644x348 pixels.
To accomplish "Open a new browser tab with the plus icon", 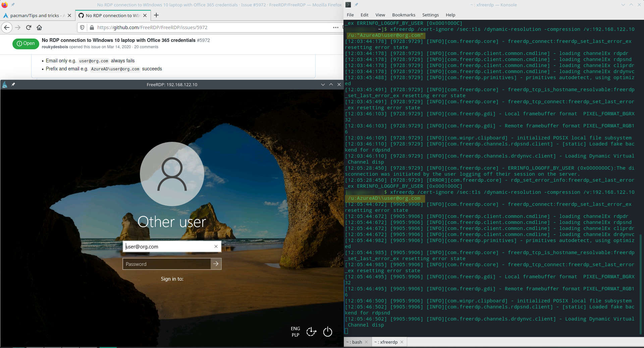I will (x=156, y=15).
